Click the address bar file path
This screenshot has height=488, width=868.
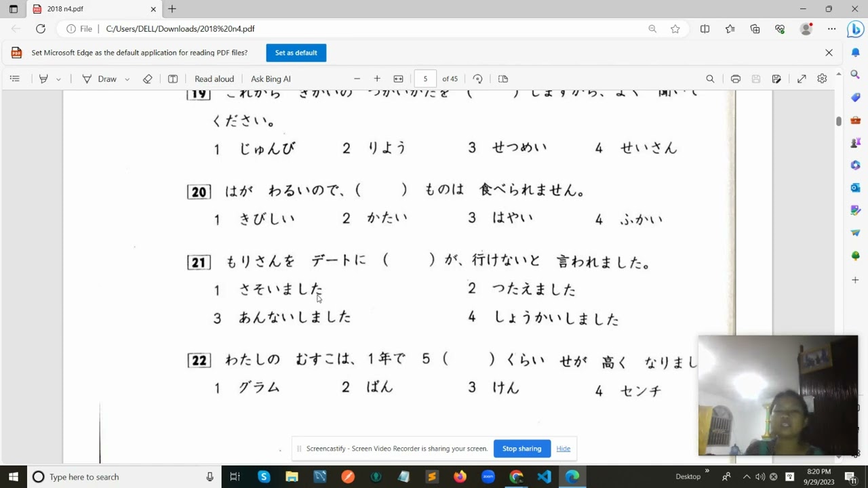[x=180, y=29]
